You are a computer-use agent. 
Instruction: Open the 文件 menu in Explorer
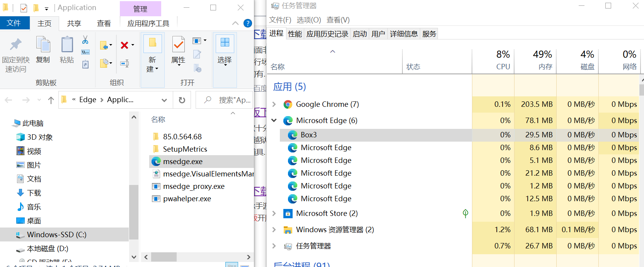pos(14,23)
